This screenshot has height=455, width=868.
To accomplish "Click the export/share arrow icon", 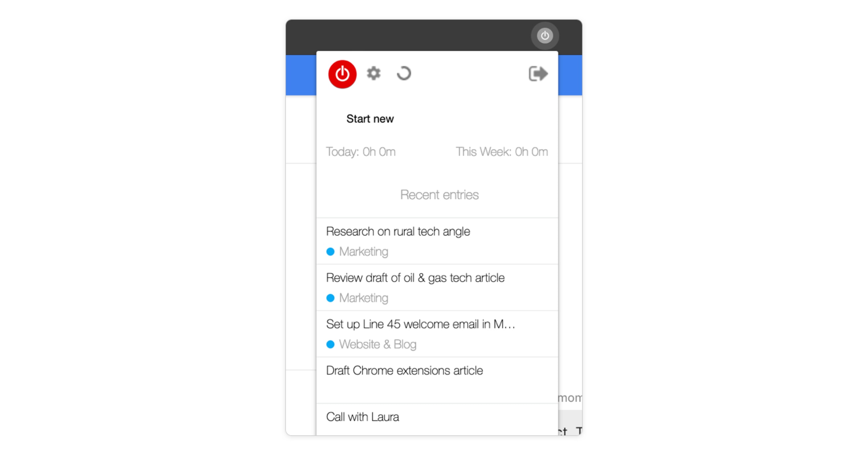I will tap(537, 73).
